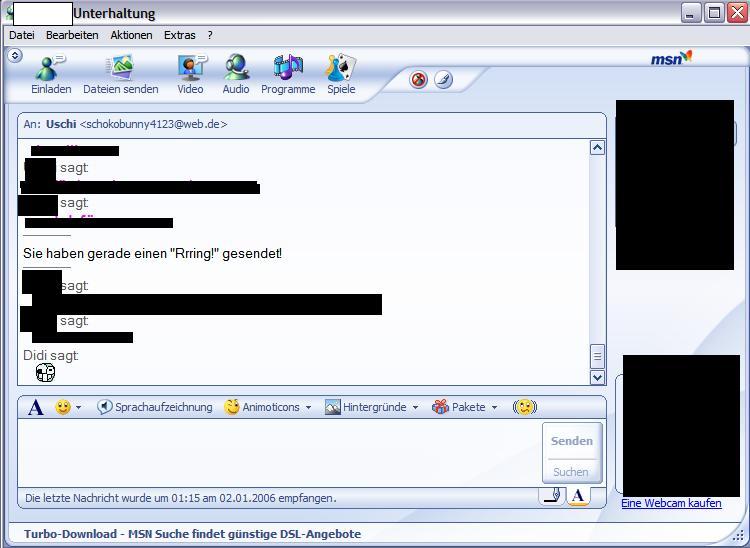Click the paintbrush color scheme icon
This screenshot has width=750, height=548.
click(443, 79)
